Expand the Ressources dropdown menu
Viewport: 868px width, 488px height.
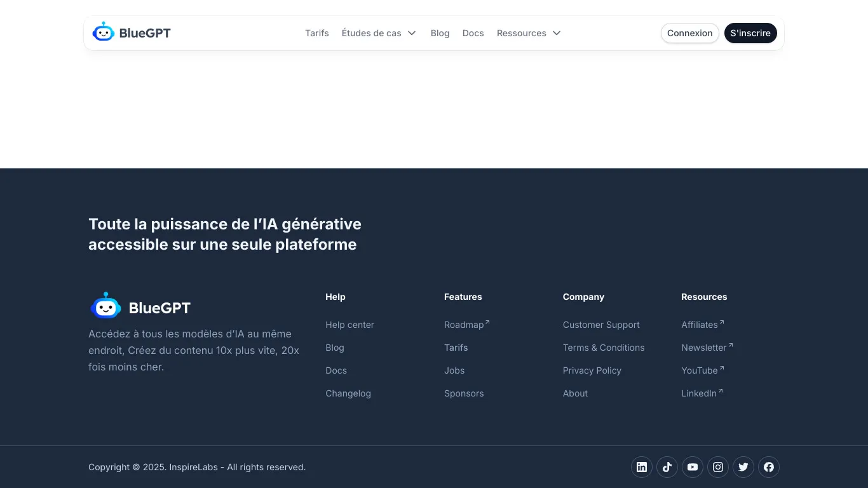(x=529, y=33)
